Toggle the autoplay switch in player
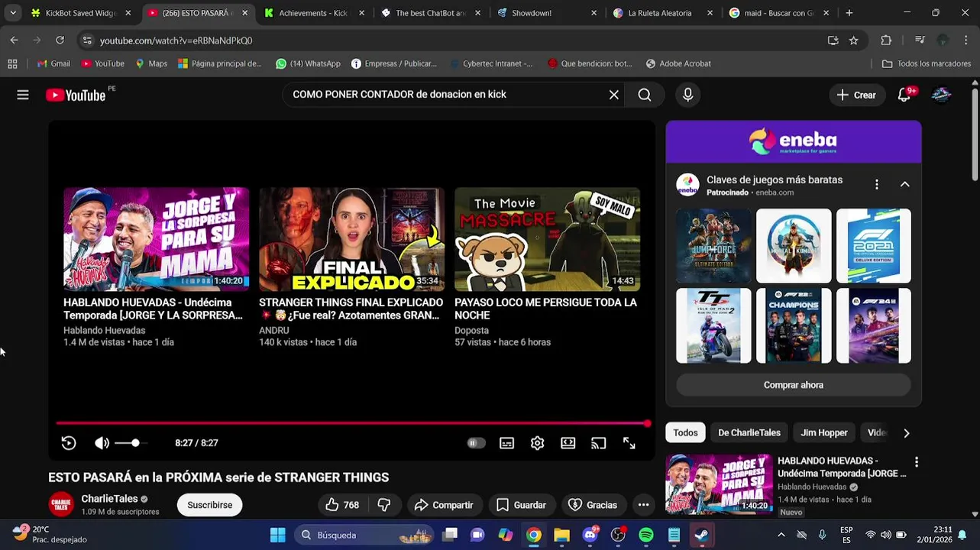 (476, 443)
